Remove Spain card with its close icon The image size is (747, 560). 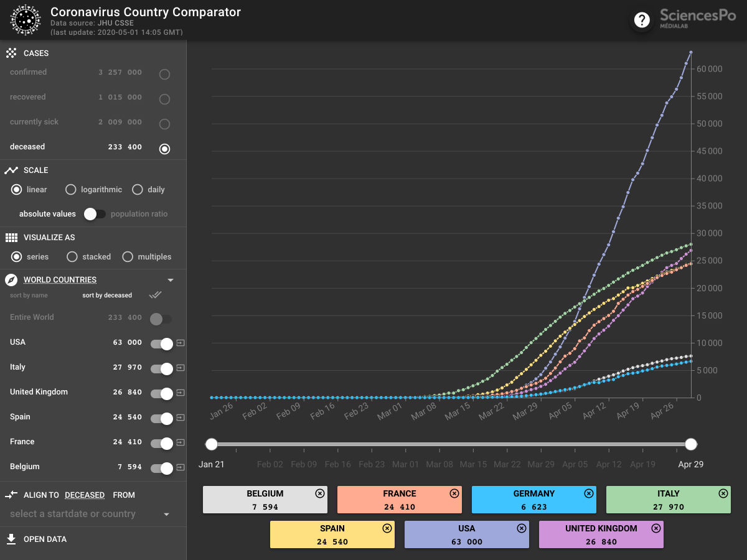point(387,528)
